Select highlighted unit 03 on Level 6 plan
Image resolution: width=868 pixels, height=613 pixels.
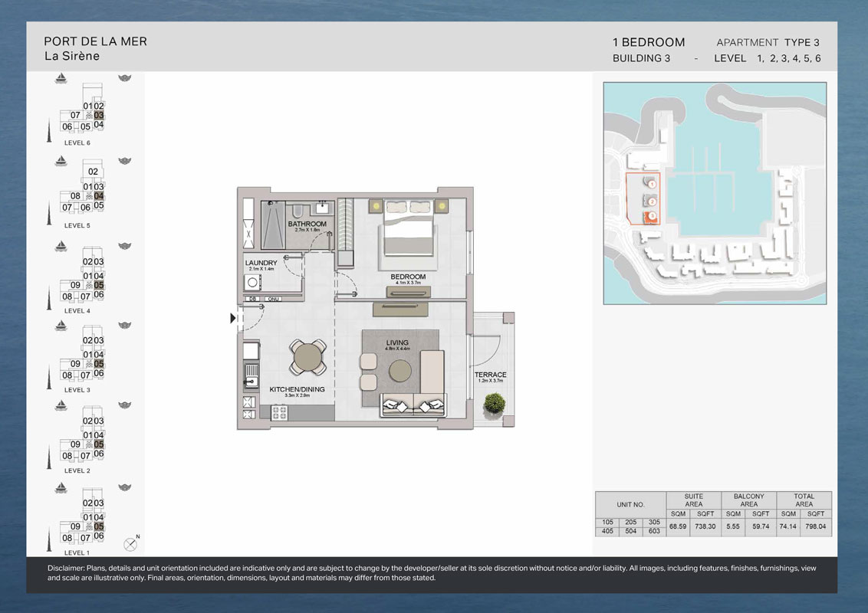point(99,115)
